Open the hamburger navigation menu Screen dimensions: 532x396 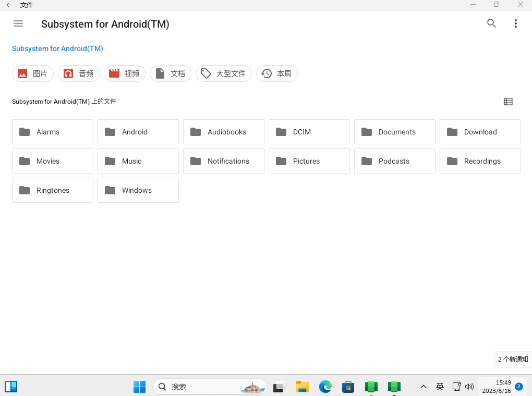[x=18, y=23]
